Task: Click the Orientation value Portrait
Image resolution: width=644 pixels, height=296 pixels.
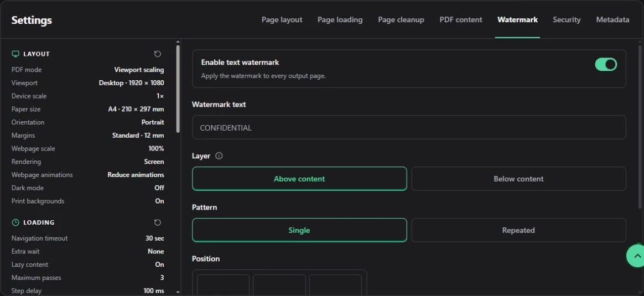Action: (153, 122)
